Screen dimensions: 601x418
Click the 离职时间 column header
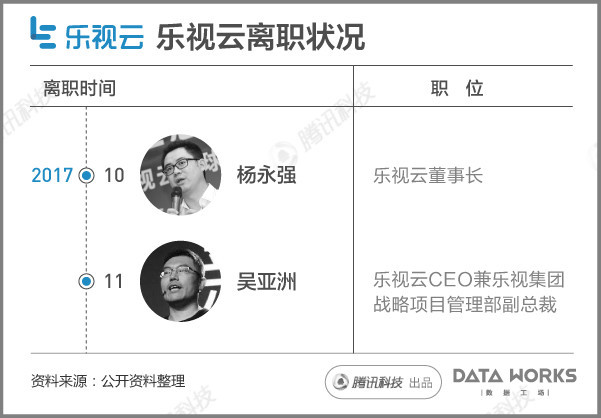(x=80, y=88)
